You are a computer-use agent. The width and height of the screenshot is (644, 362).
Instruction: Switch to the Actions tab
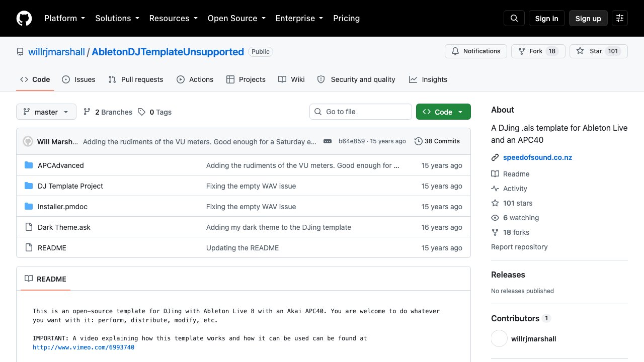pos(195,79)
